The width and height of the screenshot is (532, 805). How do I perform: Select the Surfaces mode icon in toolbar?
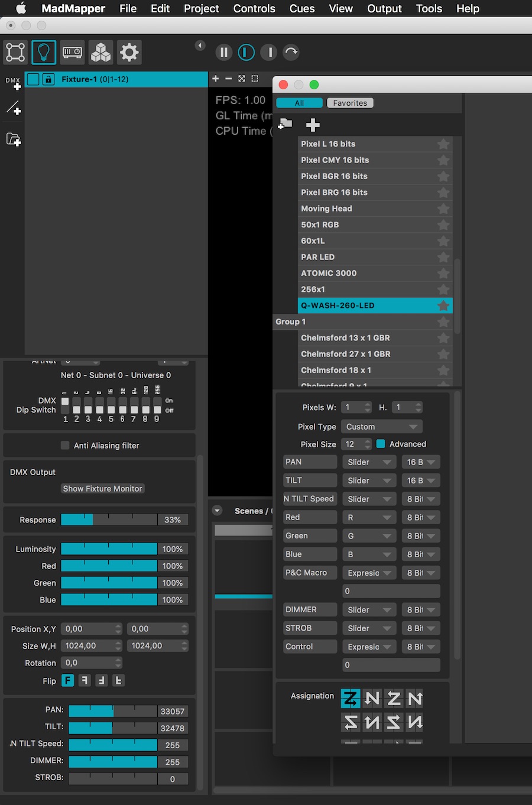[15, 53]
